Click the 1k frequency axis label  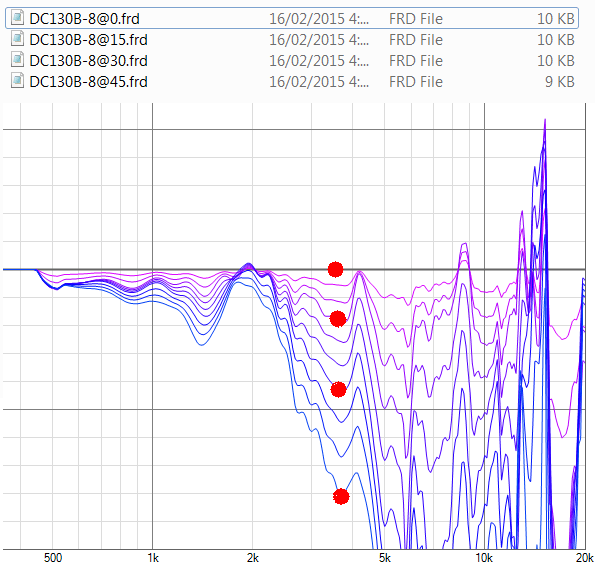click(x=153, y=558)
